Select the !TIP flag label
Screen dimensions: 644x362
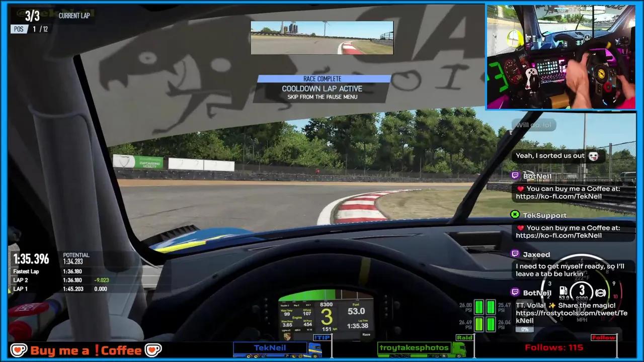coord(322,338)
